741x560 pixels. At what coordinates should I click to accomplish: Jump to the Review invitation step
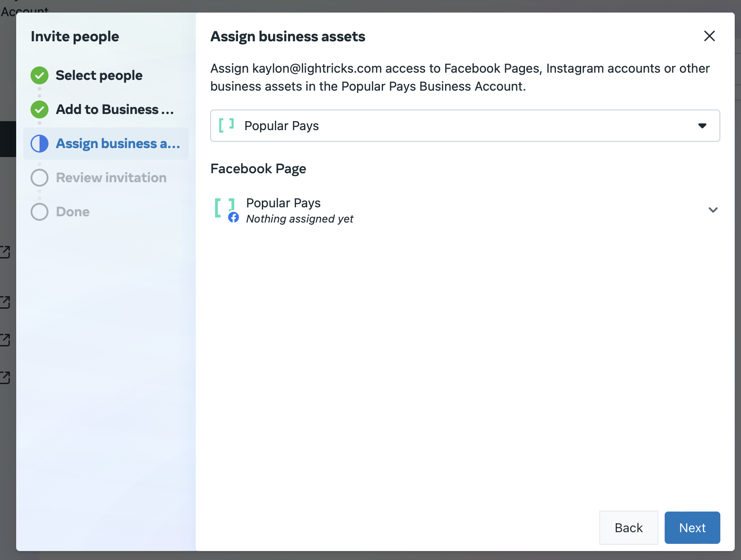click(111, 178)
